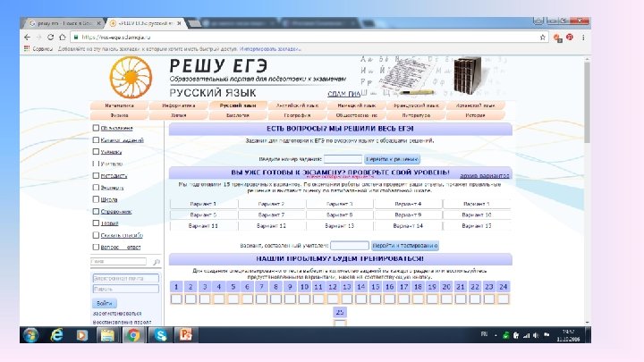Image resolution: width=644 pixels, height=362 pixels.
Task: Launch Internet Explorer from the taskbar
Action: tap(56, 335)
